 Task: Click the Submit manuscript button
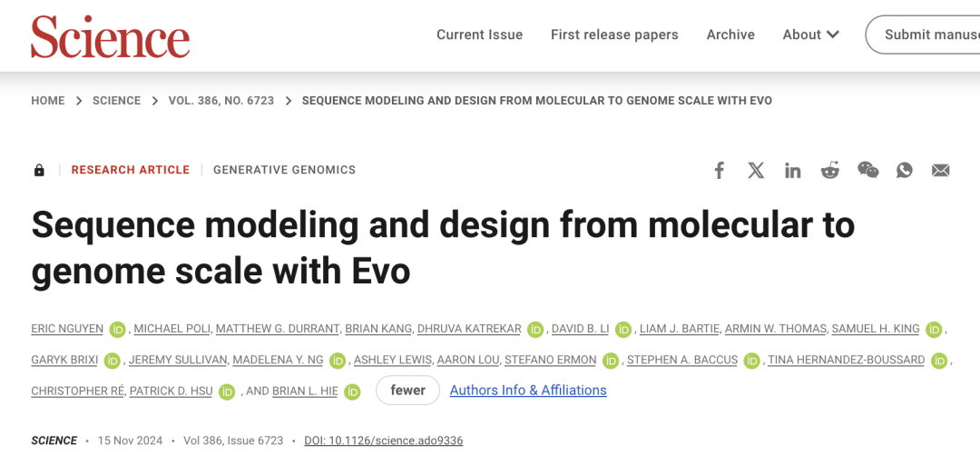[x=923, y=35]
